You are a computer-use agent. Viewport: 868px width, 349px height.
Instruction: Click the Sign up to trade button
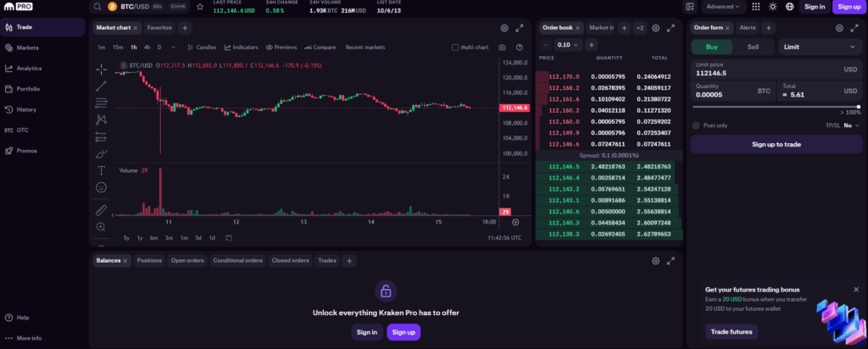[776, 145]
